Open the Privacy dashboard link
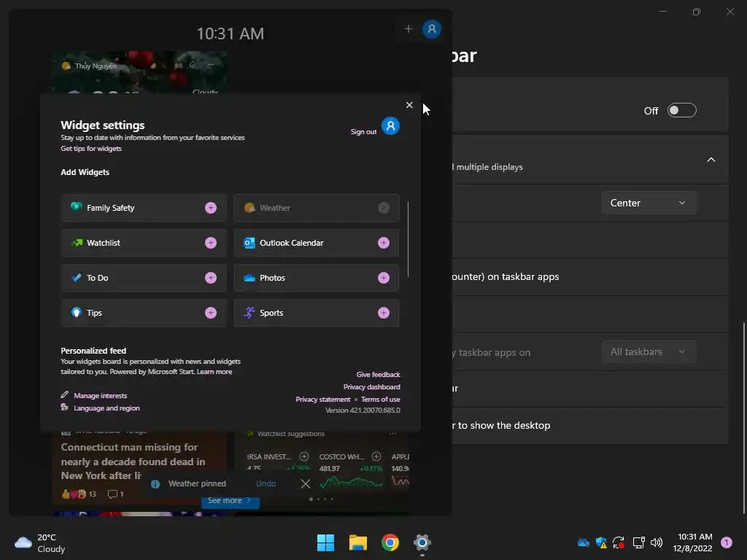 [x=371, y=386]
